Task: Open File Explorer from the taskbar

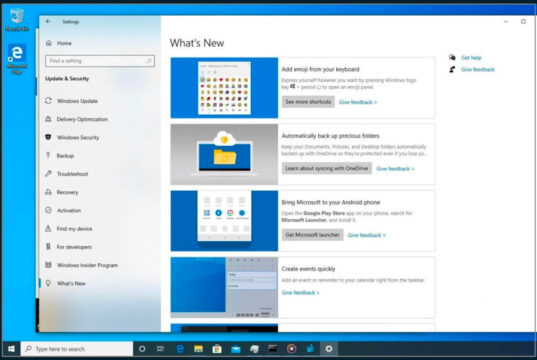Action: pos(198,349)
